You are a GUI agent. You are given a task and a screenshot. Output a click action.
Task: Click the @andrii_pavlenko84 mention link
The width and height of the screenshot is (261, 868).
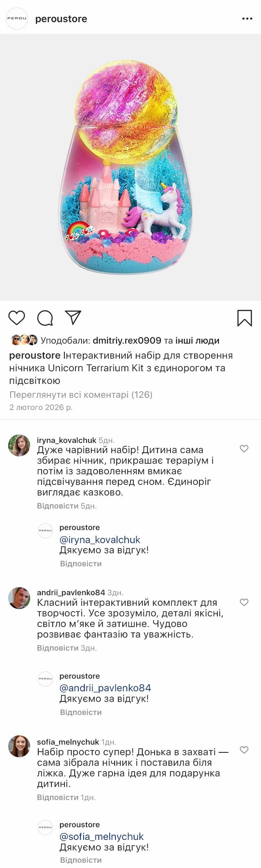click(x=105, y=688)
